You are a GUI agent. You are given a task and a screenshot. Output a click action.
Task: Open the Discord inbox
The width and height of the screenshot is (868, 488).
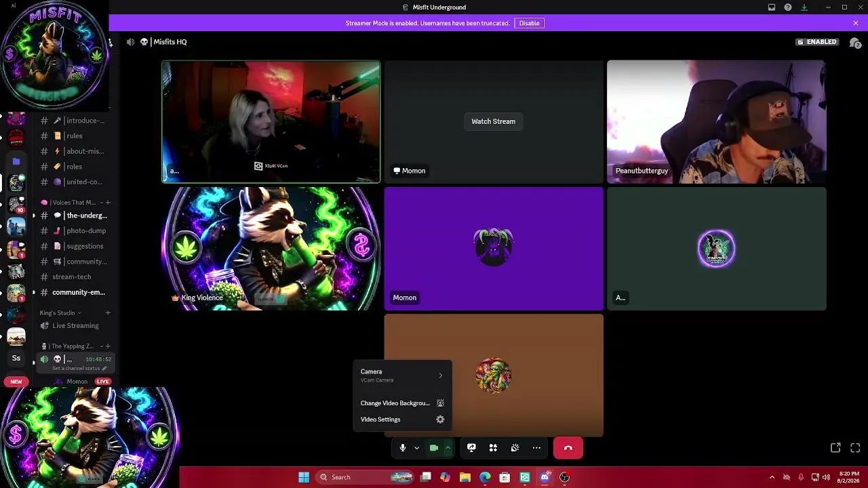coord(772,7)
